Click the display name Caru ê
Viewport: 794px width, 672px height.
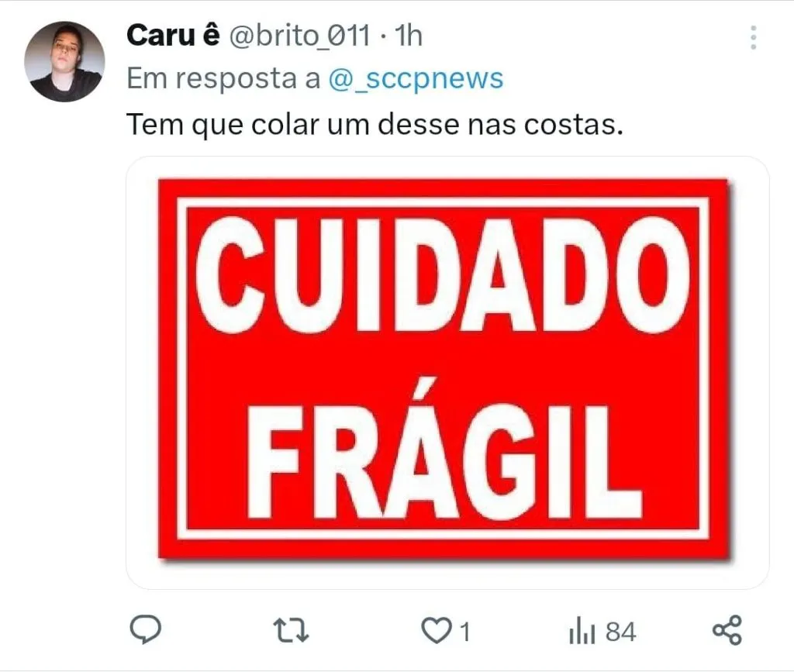pyautogui.click(x=173, y=36)
